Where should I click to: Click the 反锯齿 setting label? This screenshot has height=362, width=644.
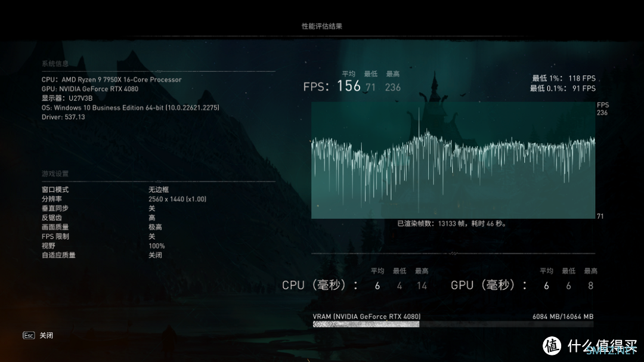pos(52,218)
